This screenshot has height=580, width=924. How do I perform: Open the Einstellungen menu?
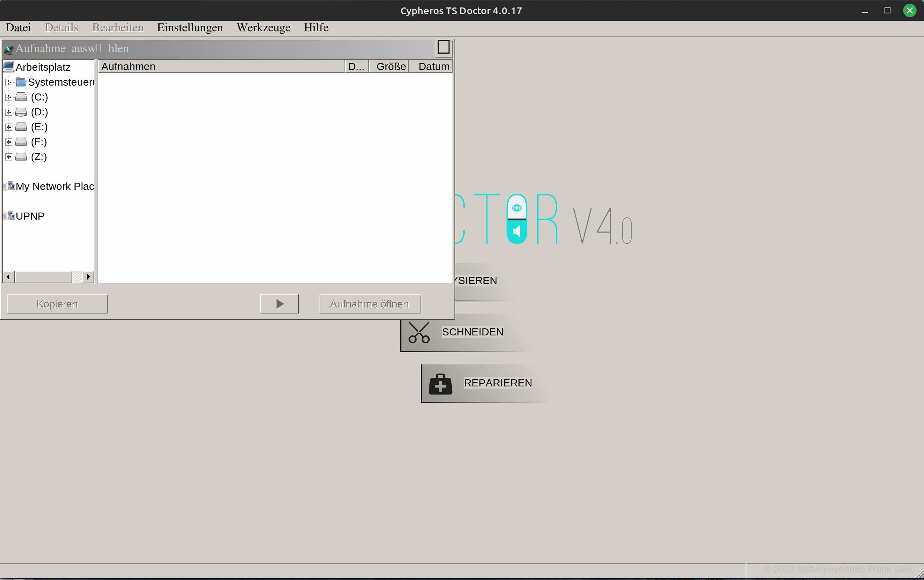pyautogui.click(x=190, y=28)
